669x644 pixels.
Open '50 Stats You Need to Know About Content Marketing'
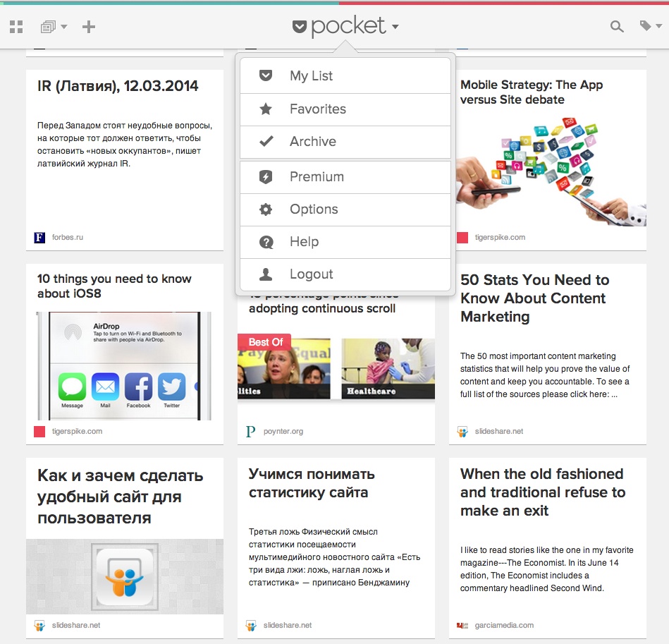click(535, 298)
